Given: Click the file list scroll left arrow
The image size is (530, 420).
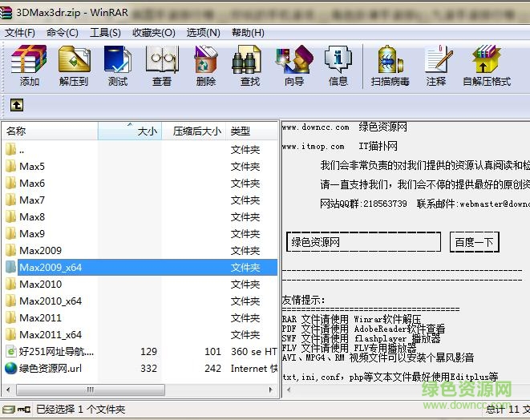Looking at the screenshot, I should pos(8,390).
